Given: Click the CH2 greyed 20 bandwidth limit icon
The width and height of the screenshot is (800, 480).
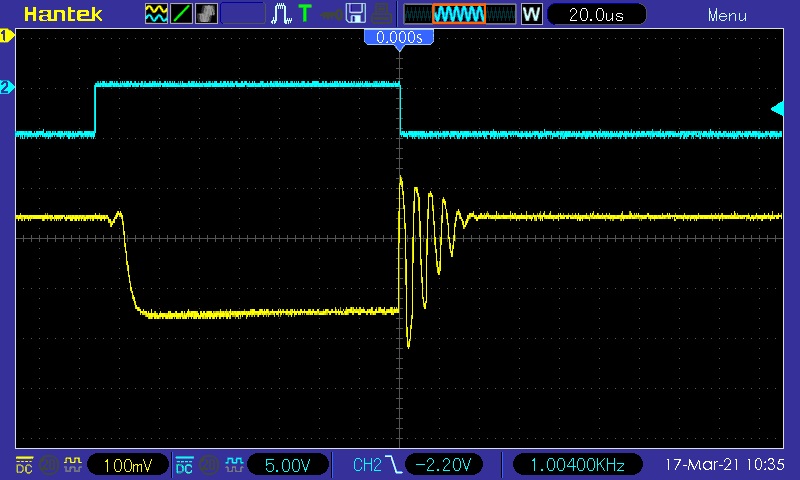Looking at the screenshot, I should coord(209,465).
